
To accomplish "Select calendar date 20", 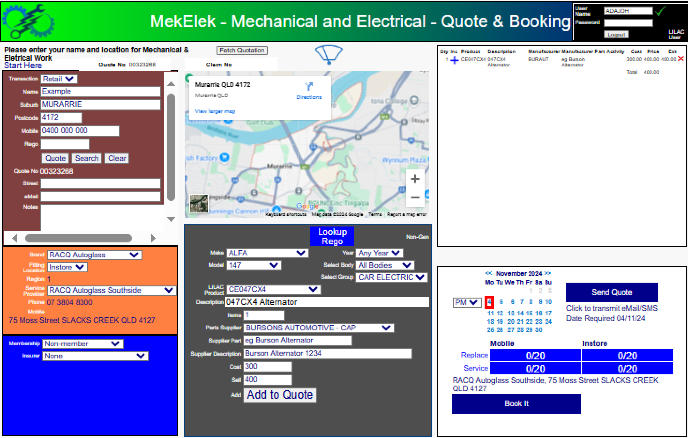I will pos(511,322).
